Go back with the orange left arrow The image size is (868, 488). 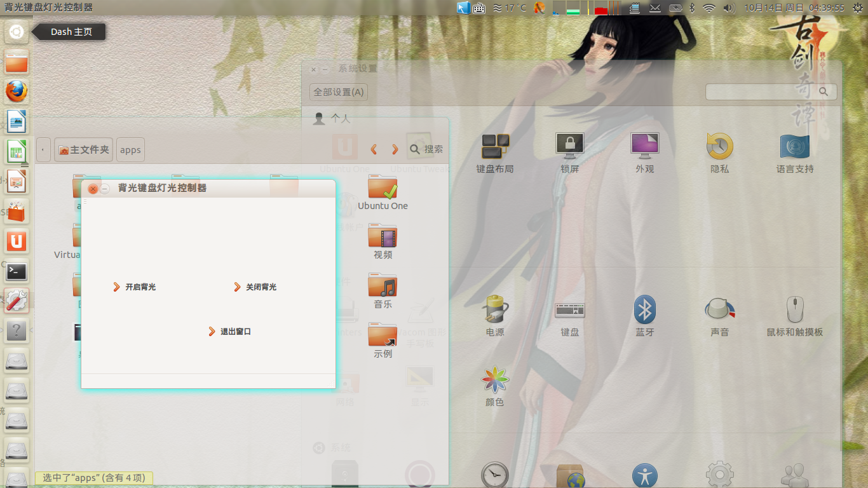click(x=374, y=149)
